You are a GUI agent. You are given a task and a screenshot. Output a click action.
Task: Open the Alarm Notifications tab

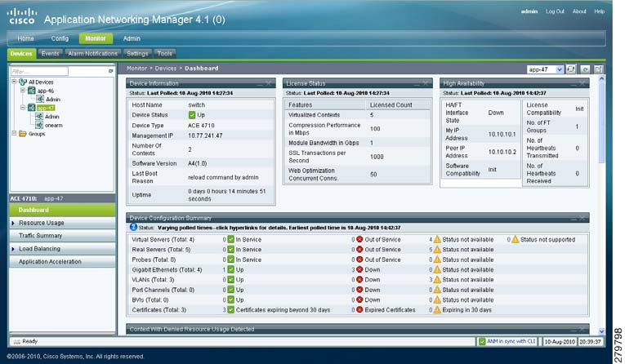pos(93,53)
